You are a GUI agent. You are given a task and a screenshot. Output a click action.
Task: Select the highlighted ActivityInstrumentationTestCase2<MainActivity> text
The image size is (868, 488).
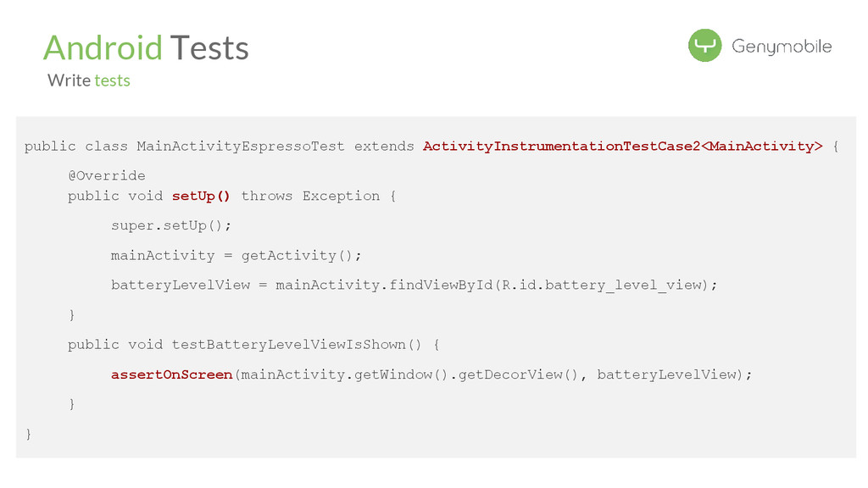(622, 147)
